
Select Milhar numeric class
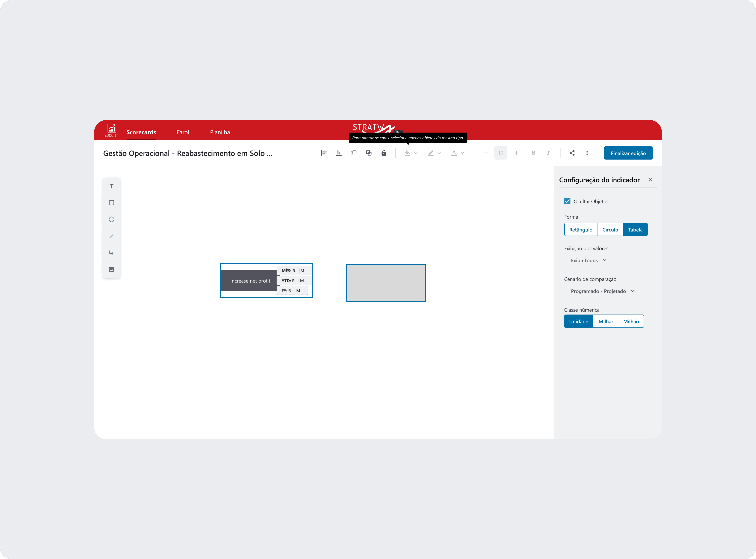pos(606,321)
